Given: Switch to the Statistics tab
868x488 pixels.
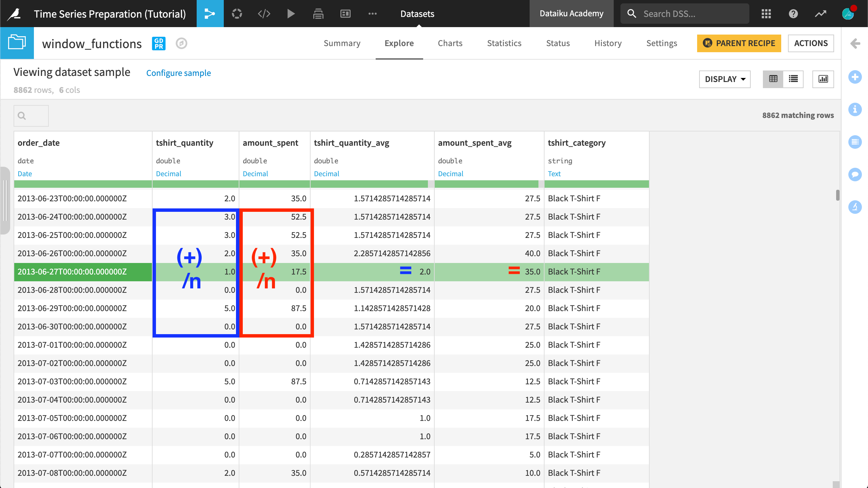Looking at the screenshot, I should (x=504, y=43).
